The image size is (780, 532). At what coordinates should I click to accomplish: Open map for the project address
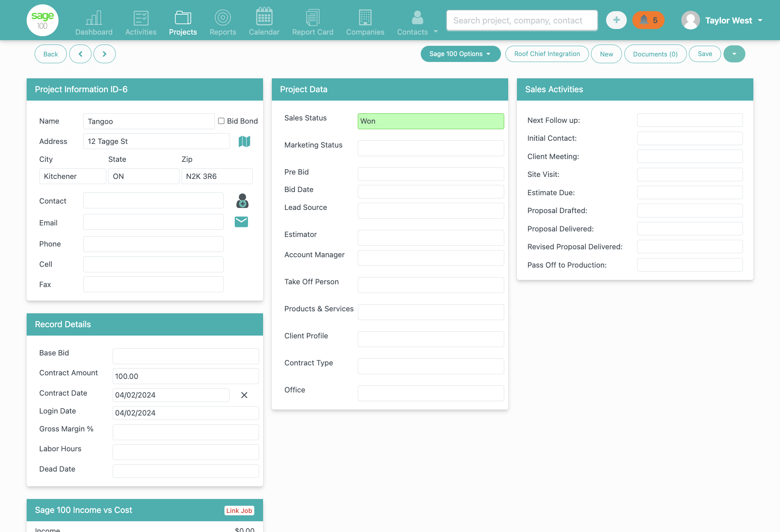244,141
